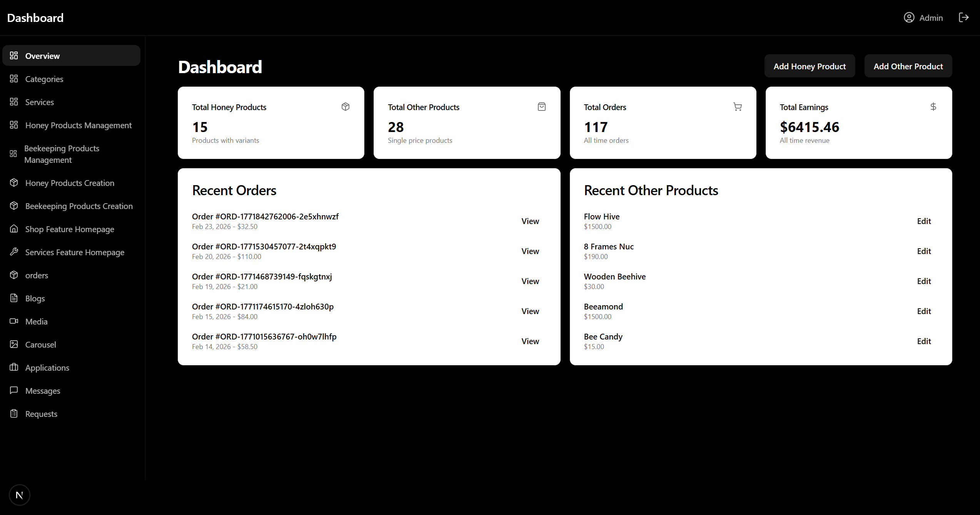Viewport: 980px width, 515px height.
Task: Click the image icon next to Carousel
Action: [x=14, y=344]
